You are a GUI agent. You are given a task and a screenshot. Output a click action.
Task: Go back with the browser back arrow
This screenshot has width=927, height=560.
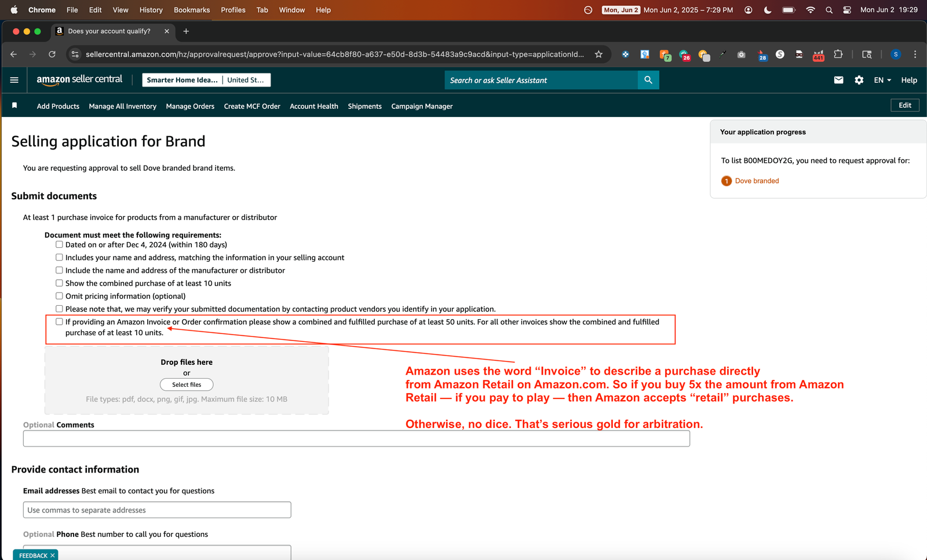(x=13, y=54)
